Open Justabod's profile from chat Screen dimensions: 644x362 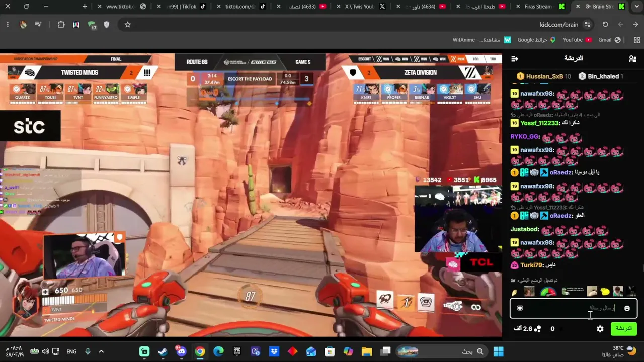pos(525,229)
